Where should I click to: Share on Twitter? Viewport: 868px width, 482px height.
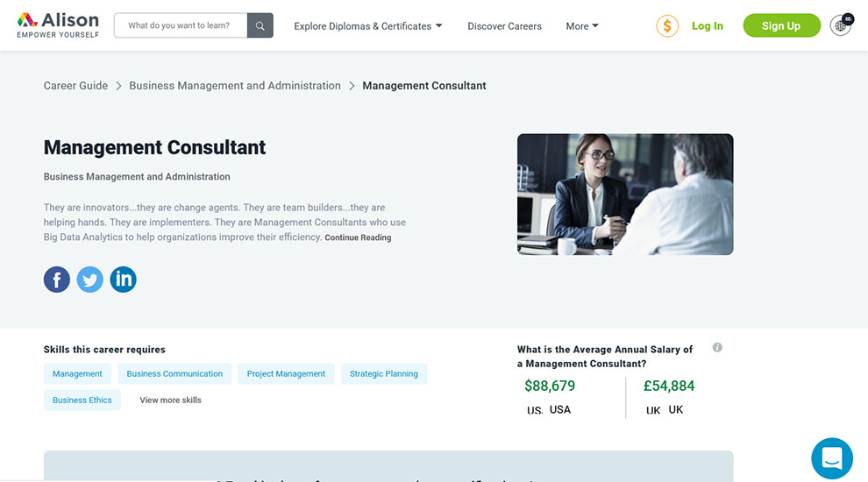[x=89, y=280]
